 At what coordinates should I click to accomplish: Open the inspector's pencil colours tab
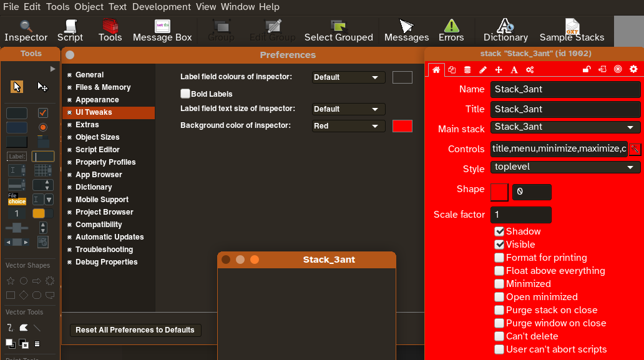(x=483, y=70)
